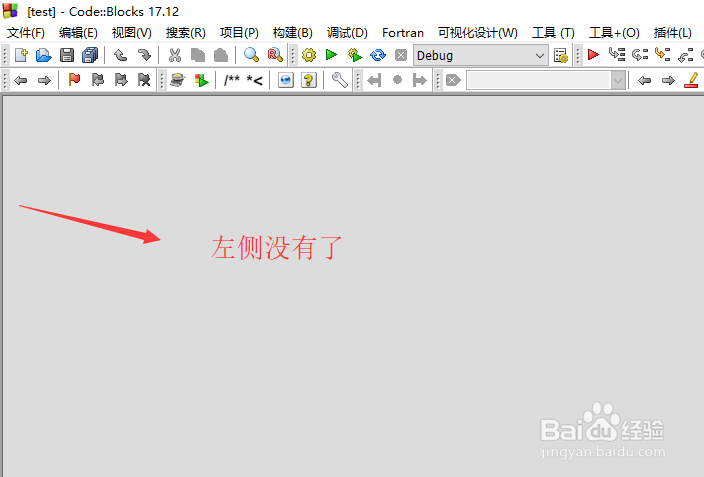Open the 可视化设计(W) menu

478,33
